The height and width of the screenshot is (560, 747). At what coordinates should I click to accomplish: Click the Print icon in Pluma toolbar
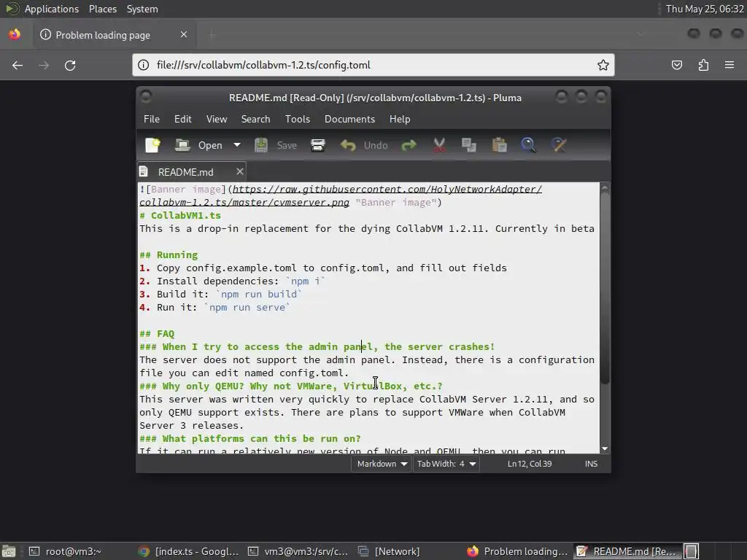318,145
